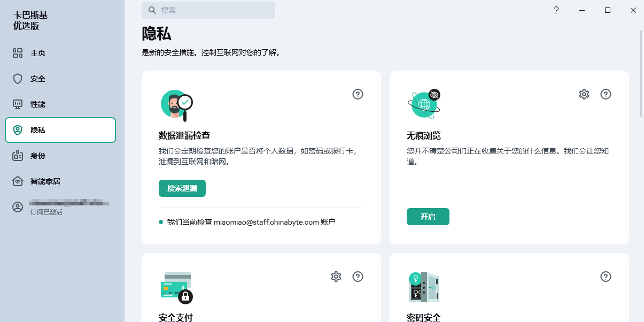Open settings gear for 无痕浏览 card
Screen dimensions: 644x322
click(x=584, y=94)
